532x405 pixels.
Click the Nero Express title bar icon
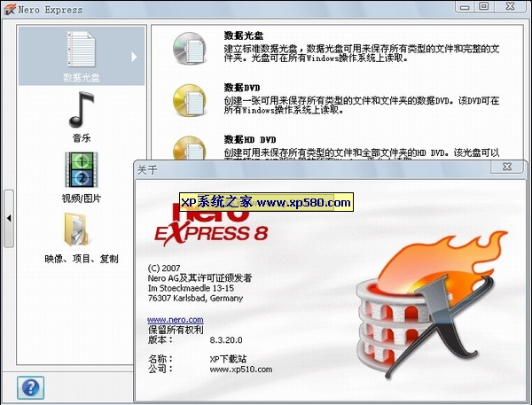10,10
